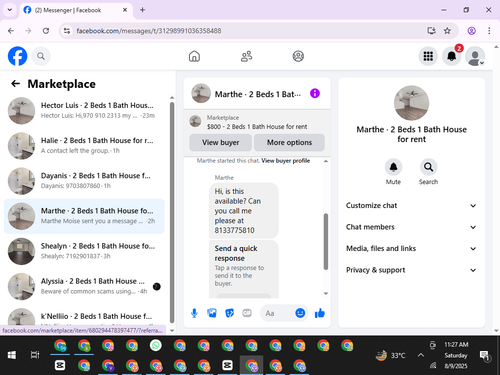The height and width of the screenshot is (375, 500).
Task: Open Facebook search magnifier
Action: [41, 56]
